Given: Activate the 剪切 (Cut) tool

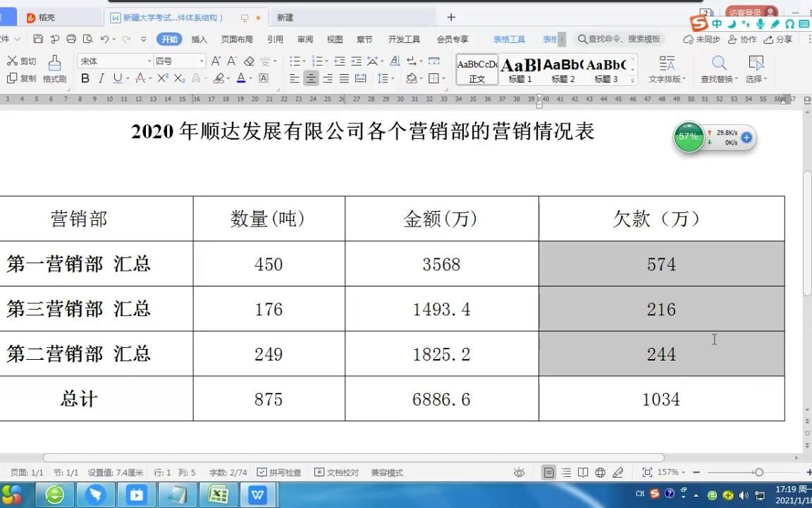Looking at the screenshot, I should pos(20,61).
